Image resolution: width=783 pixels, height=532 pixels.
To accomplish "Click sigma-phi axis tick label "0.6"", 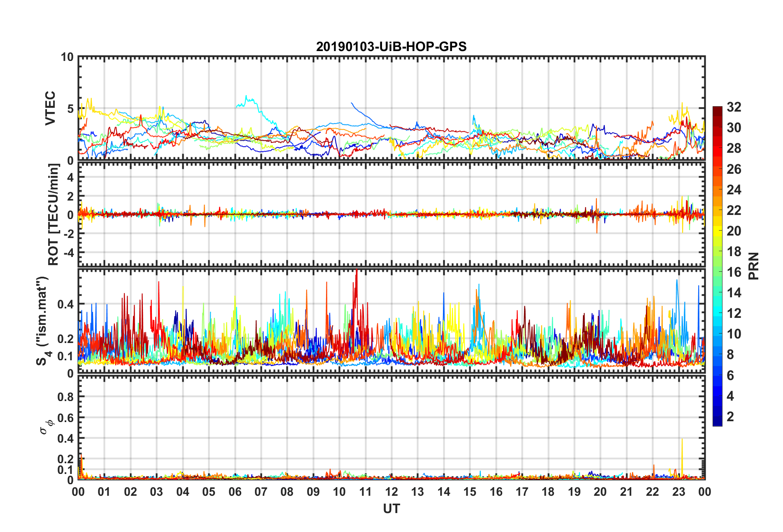I will pos(65,418).
